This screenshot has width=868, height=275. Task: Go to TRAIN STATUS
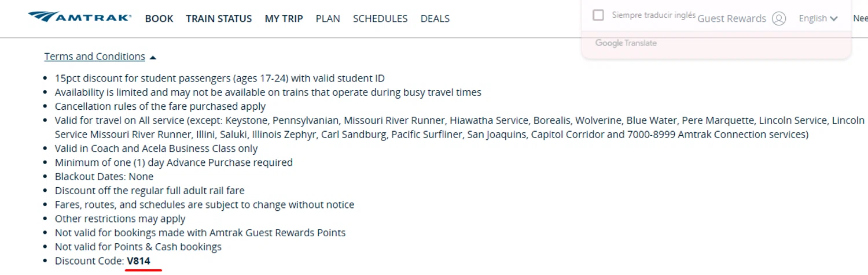click(219, 18)
